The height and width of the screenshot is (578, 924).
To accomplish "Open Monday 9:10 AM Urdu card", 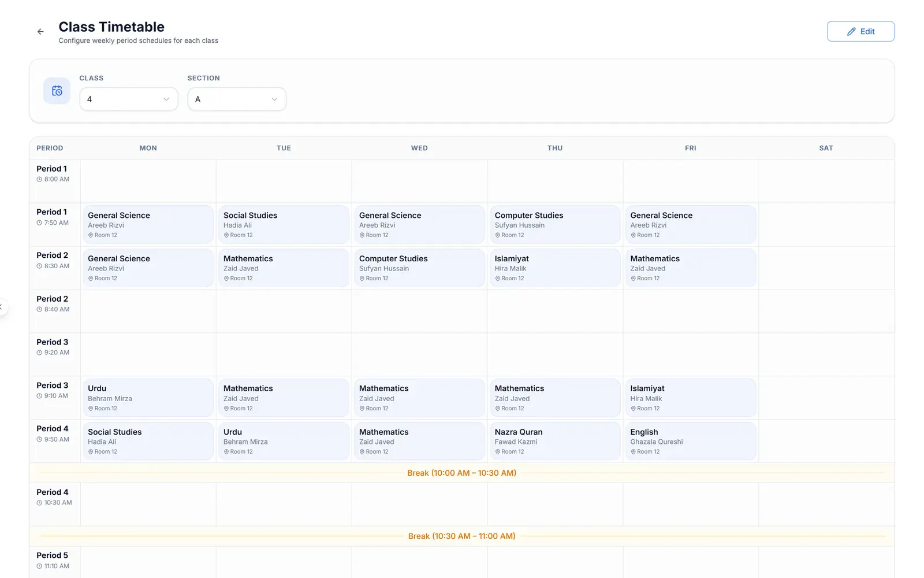I will (148, 398).
